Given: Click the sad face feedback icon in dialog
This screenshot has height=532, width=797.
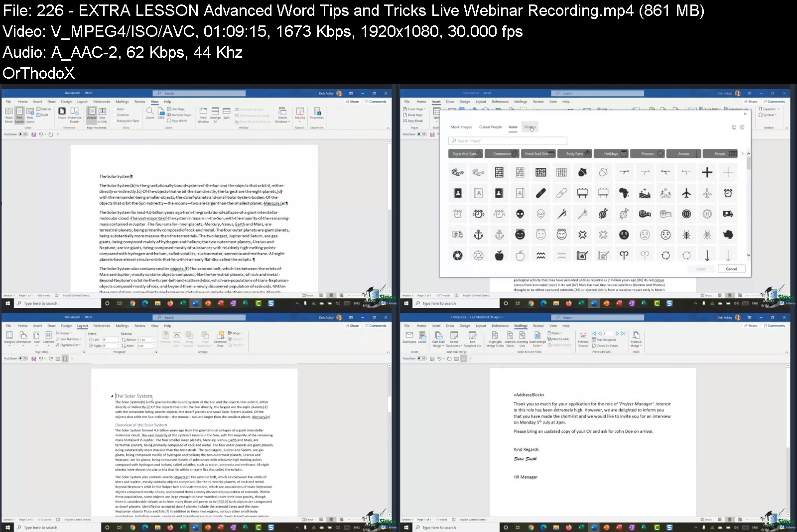Looking at the screenshot, I should [x=742, y=128].
